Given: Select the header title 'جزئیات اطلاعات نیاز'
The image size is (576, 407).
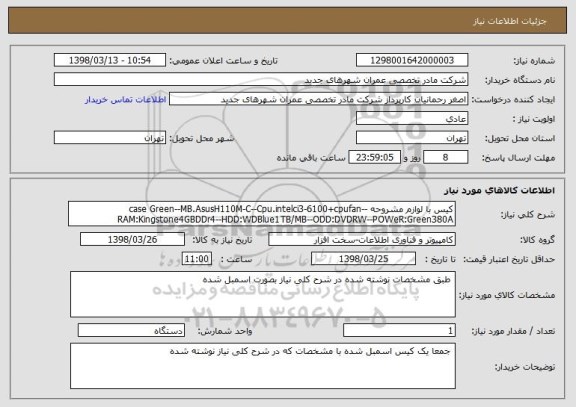Looking at the screenshot, I should (x=510, y=21).
